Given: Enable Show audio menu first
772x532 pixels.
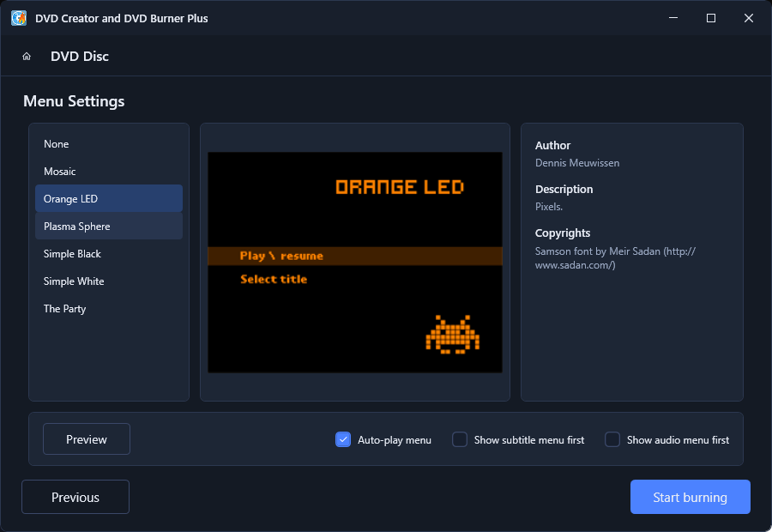Looking at the screenshot, I should [612, 439].
